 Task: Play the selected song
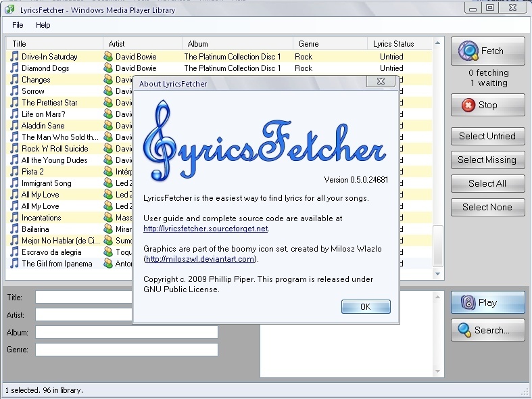(487, 302)
